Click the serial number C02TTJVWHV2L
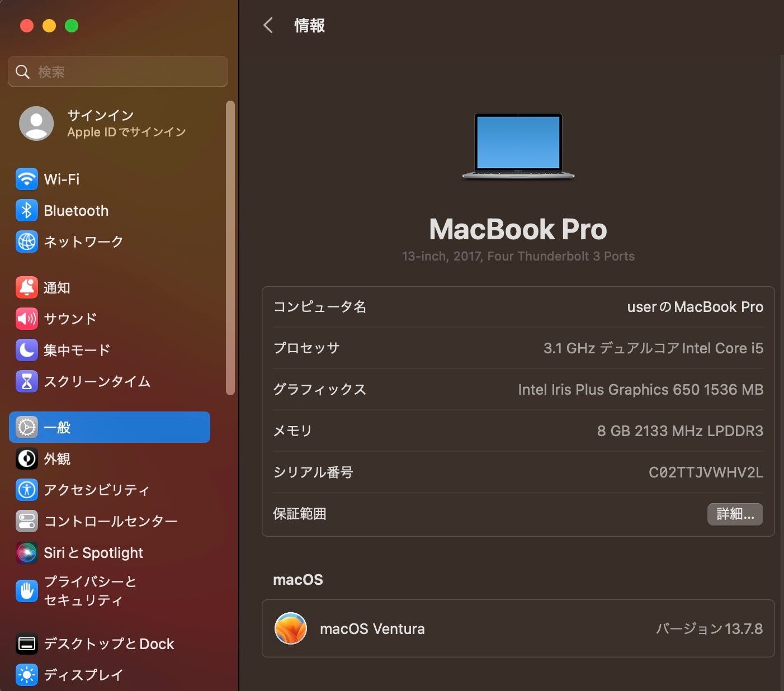 [706, 472]
